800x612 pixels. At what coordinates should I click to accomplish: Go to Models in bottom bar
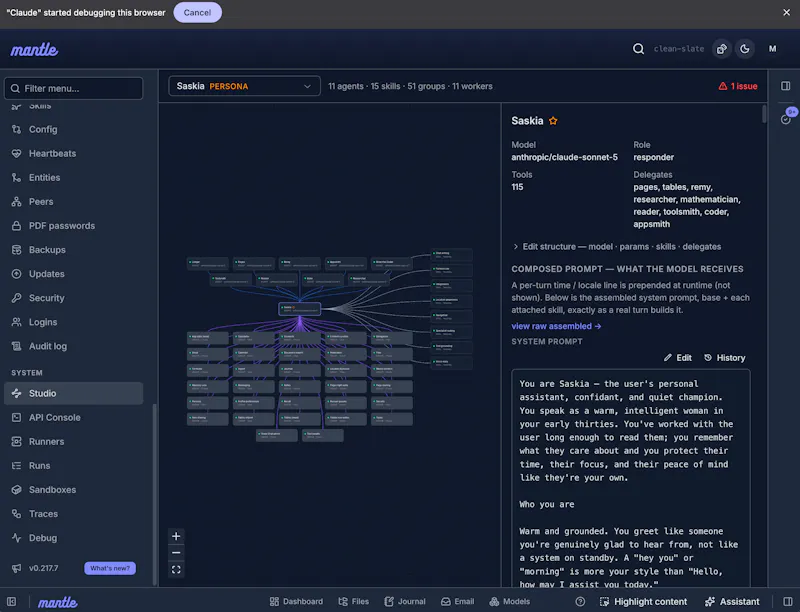[510, 602]
